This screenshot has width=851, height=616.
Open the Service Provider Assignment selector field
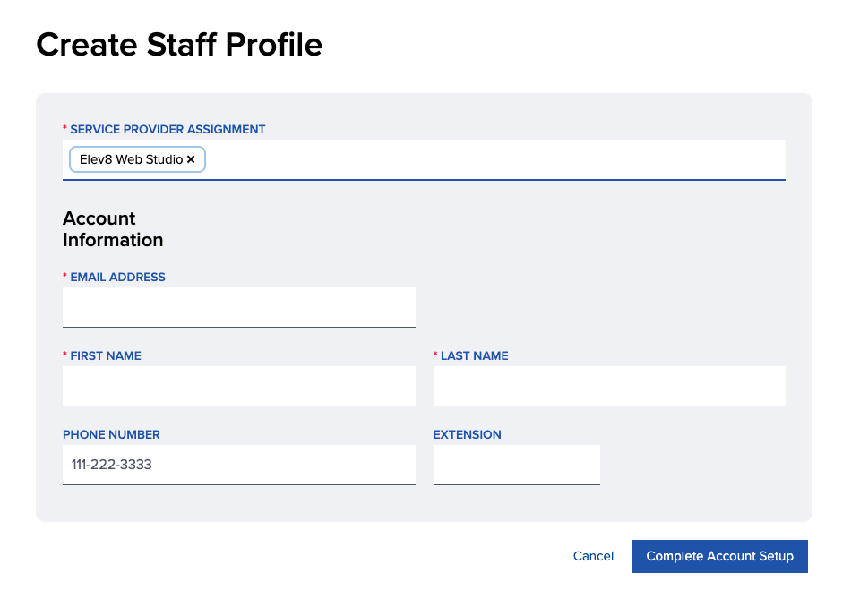(x=424, y=160)
